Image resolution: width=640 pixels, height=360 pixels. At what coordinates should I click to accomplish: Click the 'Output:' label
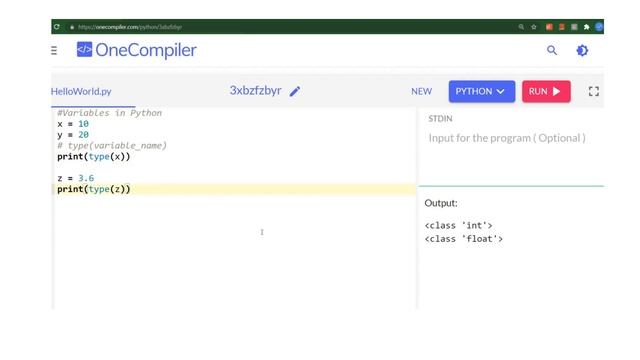pyautogui.click(x=441, y=203)
